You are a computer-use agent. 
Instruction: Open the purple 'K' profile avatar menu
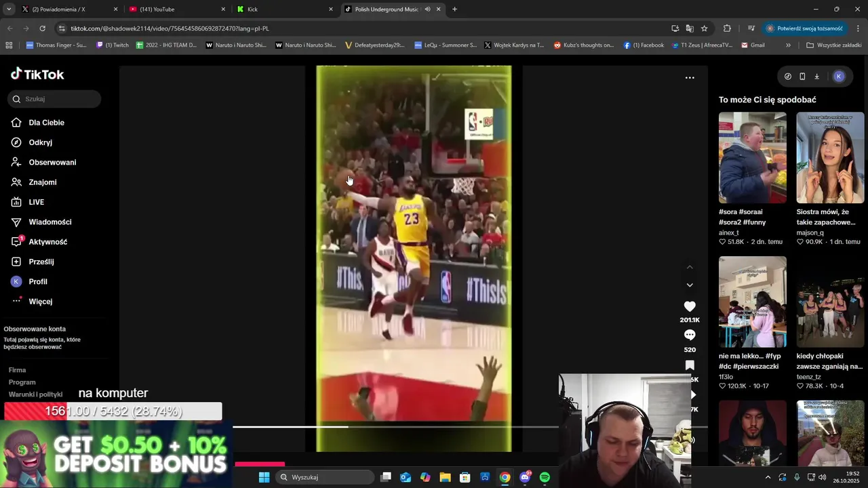[x=839, y=77]
